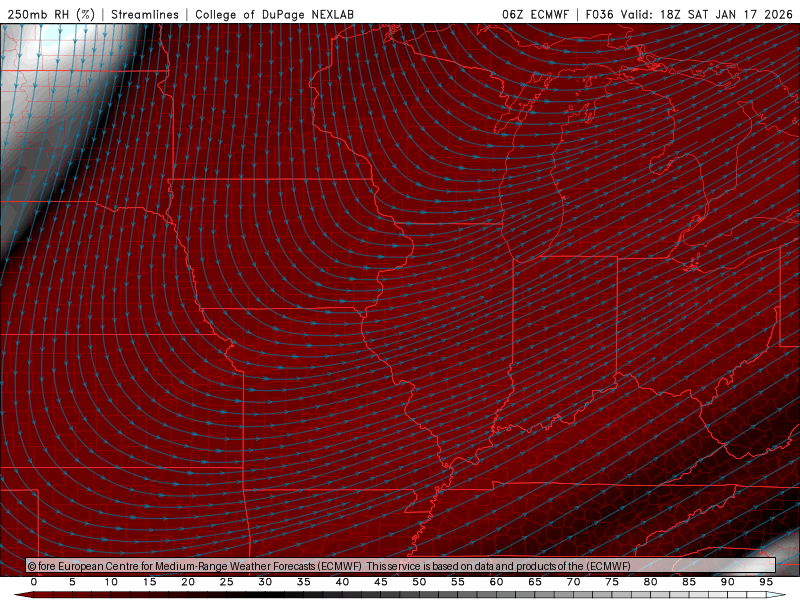800x600 pixels.
Task: Click the "0" label on the color scale
Action: click(34, 582)
